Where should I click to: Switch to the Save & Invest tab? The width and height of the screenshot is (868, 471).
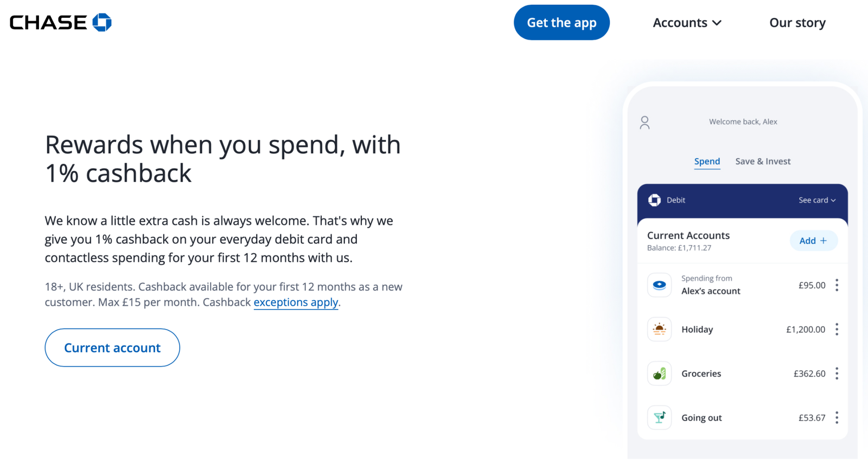[x=763, y=161]
